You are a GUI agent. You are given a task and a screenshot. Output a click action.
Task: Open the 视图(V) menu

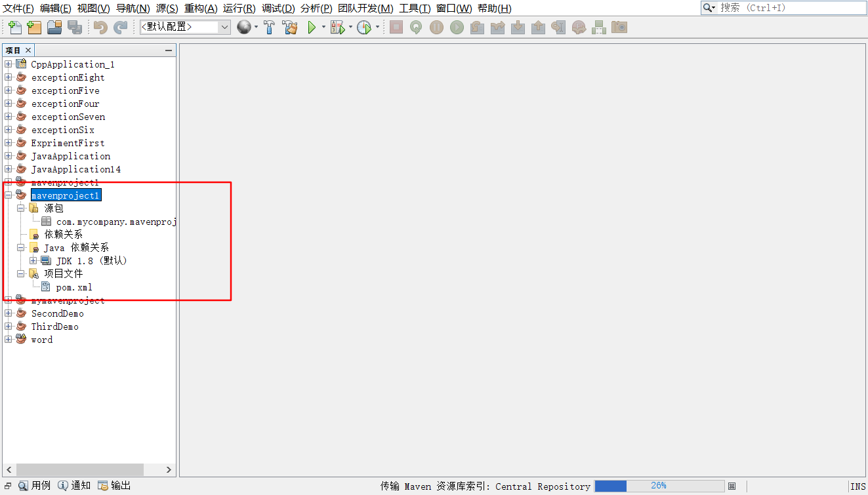click(93, 9)
